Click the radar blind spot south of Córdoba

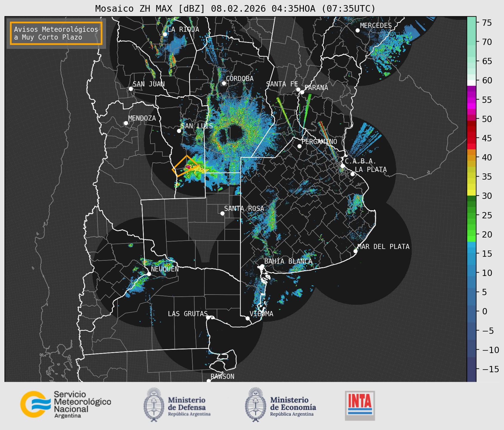[235, 132]
